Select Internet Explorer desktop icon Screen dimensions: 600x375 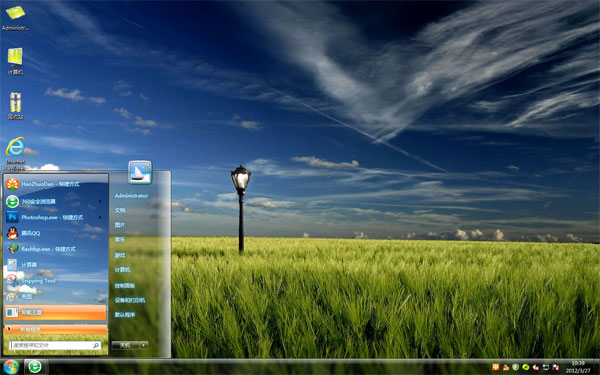point(15,153)
